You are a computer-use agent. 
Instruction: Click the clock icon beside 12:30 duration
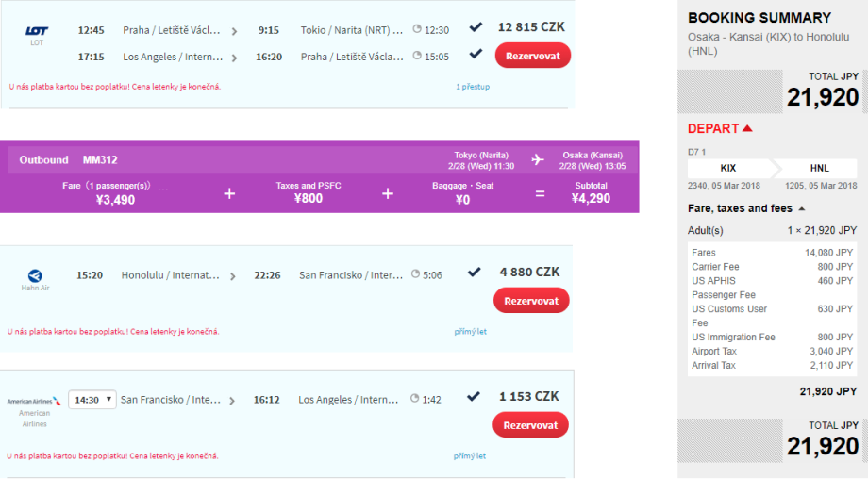click(x=417, y=30)
